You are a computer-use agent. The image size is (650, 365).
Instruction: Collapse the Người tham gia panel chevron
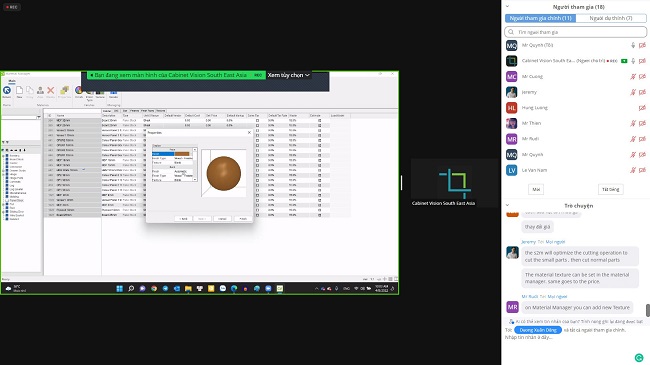507,7
